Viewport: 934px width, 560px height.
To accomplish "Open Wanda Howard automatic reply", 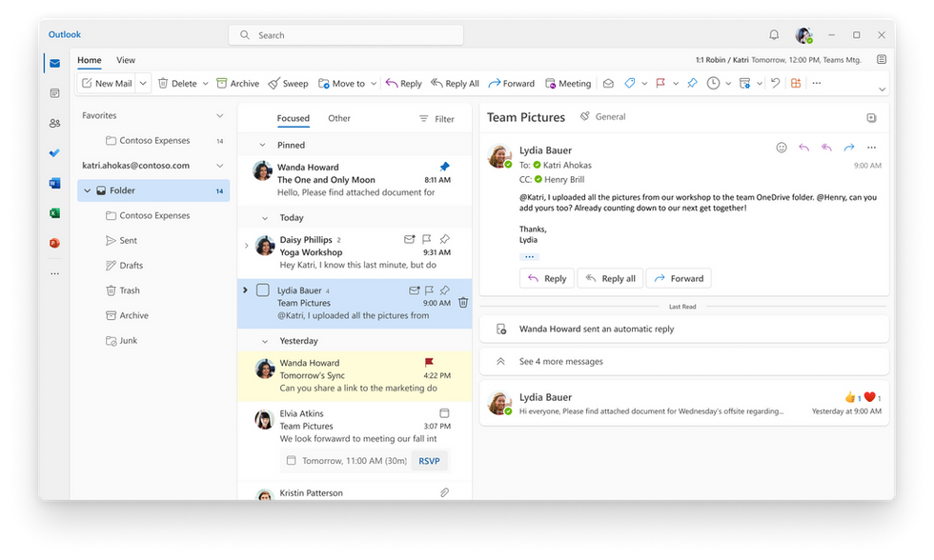I will tap(684, 329).
